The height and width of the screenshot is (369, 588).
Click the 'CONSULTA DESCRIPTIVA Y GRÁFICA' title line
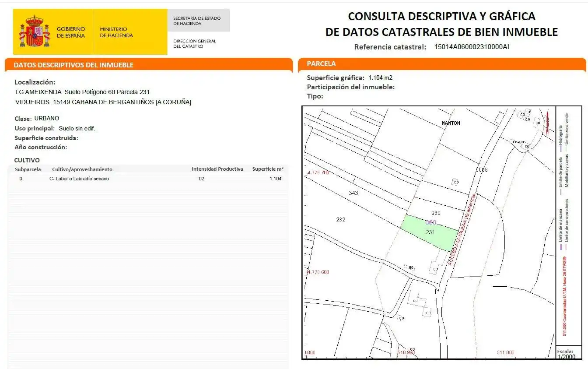coord(441,16)
